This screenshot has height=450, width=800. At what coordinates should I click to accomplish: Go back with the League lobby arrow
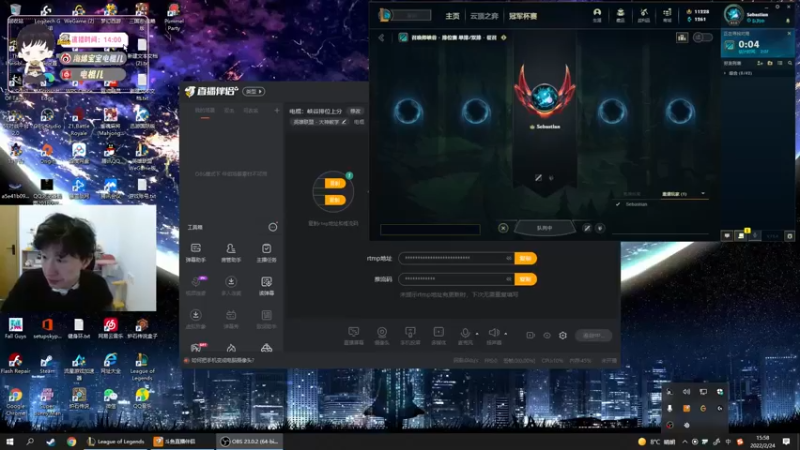381,37
